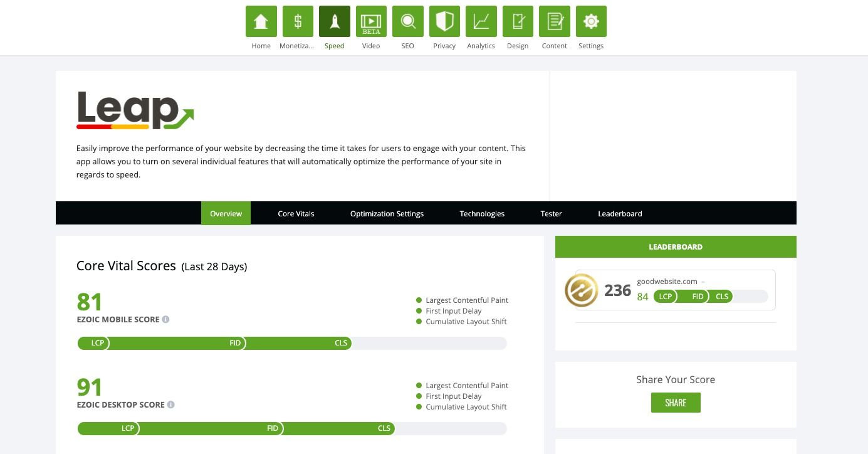The image size is (868, 454).
Task: Click the mobile score info icon
Action: coord(165,319)
